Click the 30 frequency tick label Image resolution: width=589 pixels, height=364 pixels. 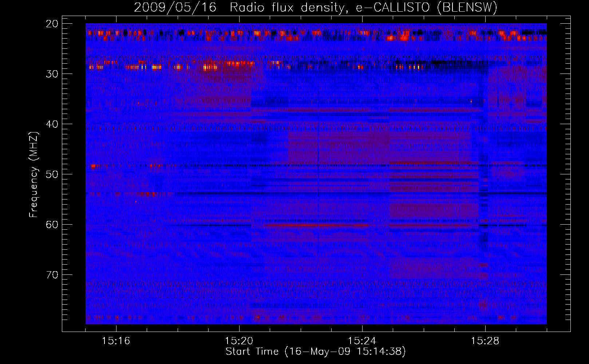(52, 74)
